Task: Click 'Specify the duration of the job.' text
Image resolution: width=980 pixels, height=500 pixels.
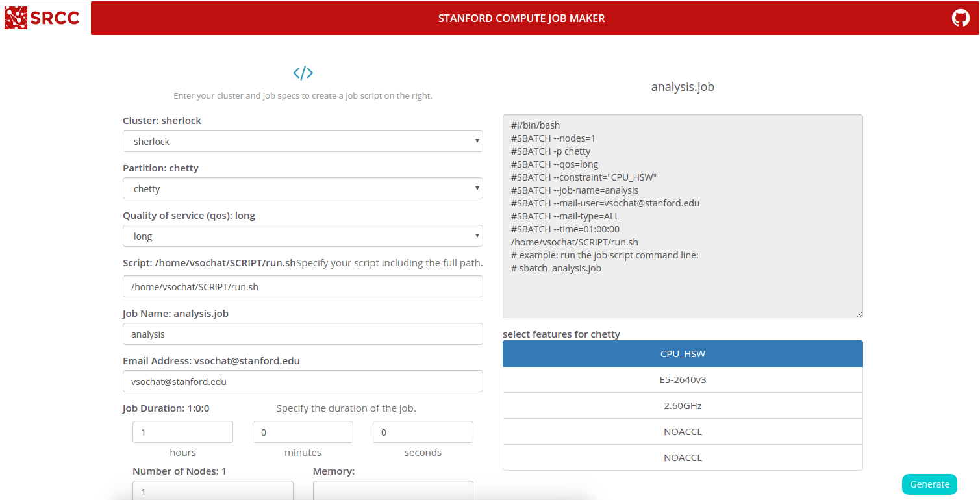Action: click(x=346, y=408)
